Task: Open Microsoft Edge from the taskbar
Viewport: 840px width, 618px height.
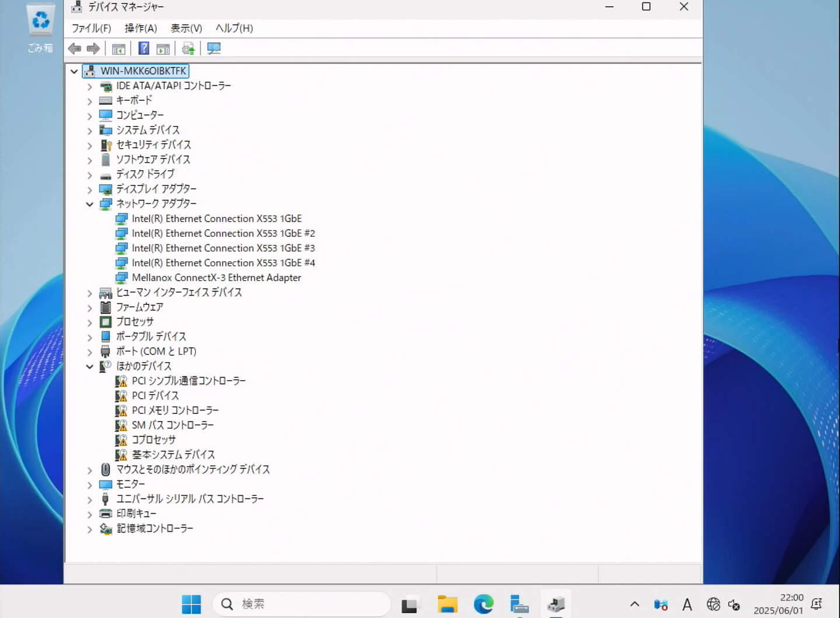Action: 483,604
